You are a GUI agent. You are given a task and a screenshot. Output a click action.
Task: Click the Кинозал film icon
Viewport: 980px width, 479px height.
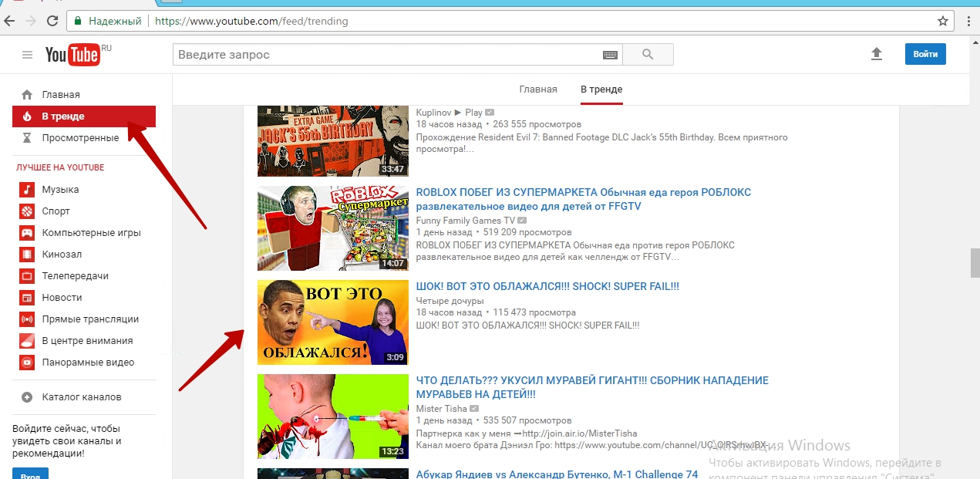click(27, 255)
